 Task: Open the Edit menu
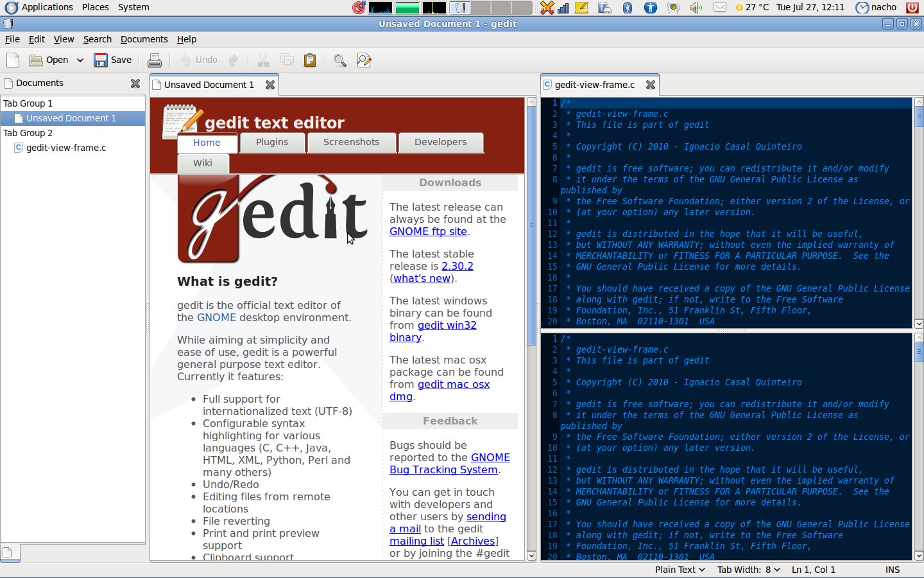[37, 39]
